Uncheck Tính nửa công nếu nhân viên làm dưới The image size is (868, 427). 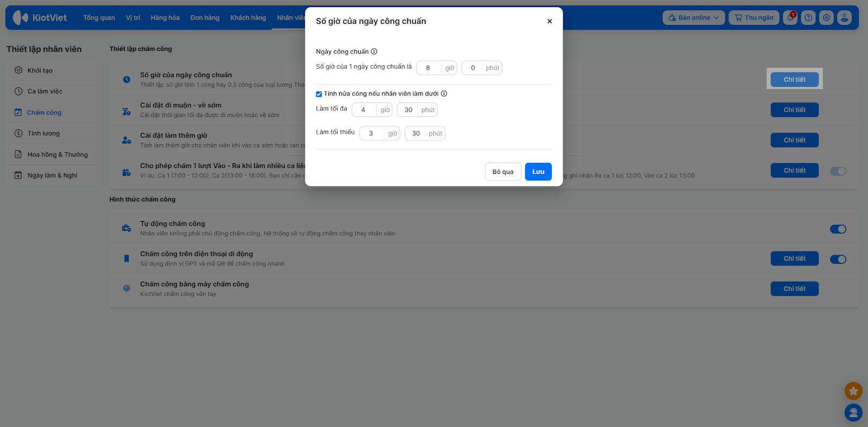pyautogui.click(x=319, y=94)
